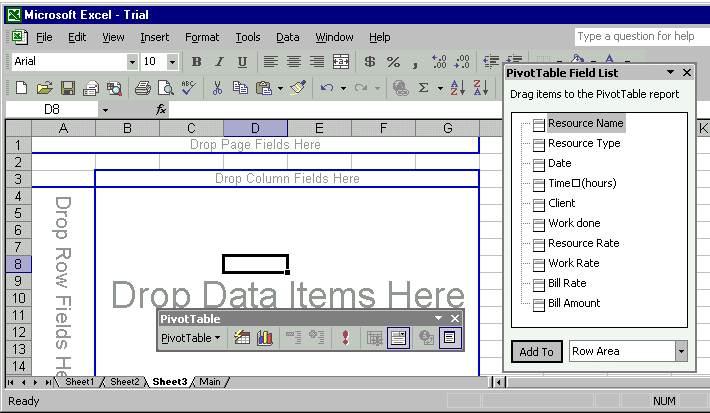Click the Sort Ascending icon
710x413 pixels.
coord(457,88)
